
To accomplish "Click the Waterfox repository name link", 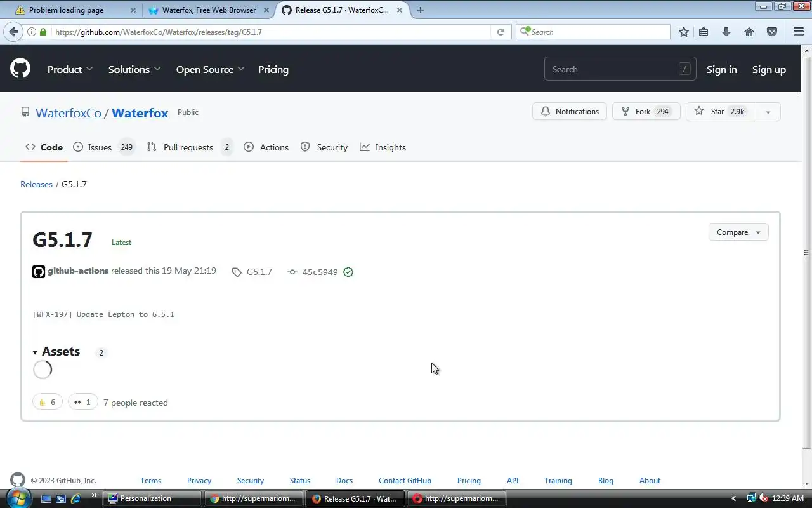I will (140, 113).
